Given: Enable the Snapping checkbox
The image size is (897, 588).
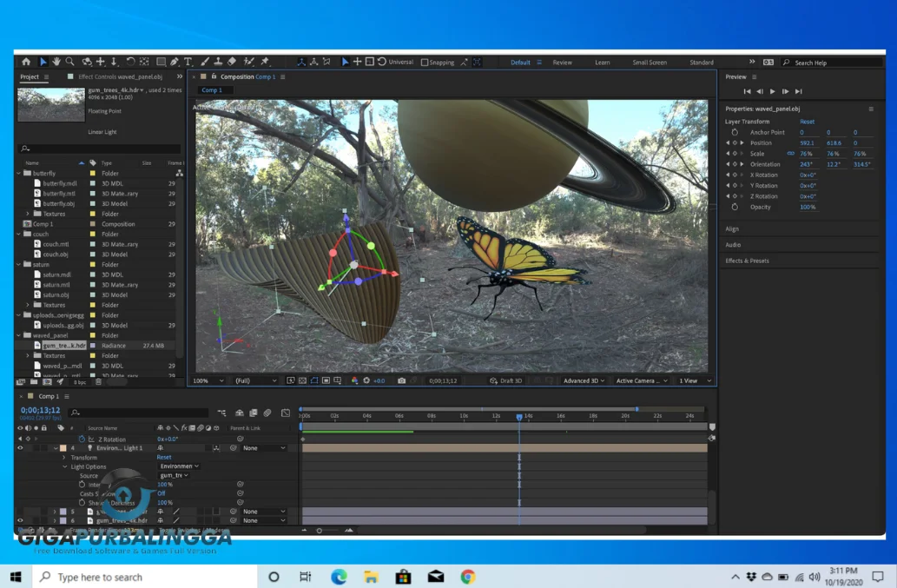Looking at the screenshot, I should click(425, 63).
